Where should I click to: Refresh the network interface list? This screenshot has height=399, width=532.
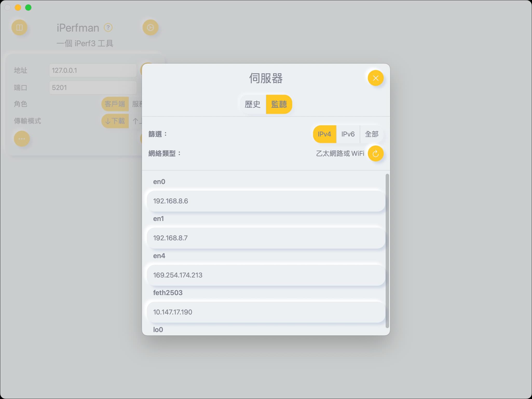click(x=376, y=154)
